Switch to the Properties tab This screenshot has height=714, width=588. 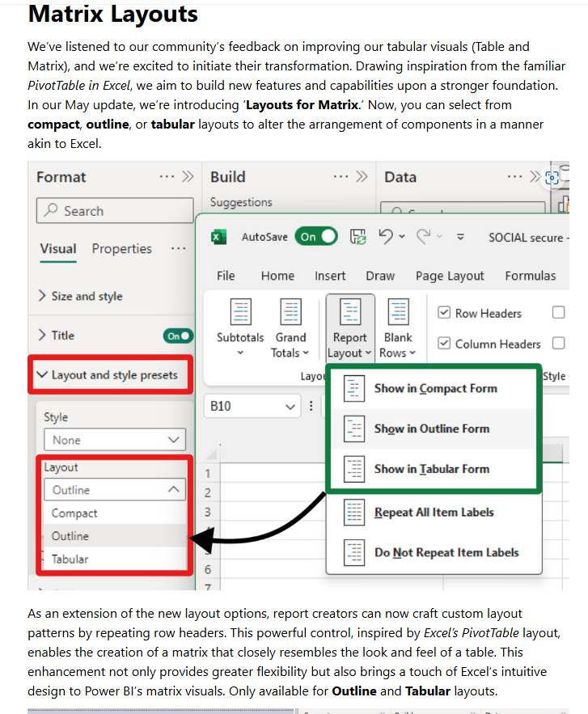tap(121, 248)
